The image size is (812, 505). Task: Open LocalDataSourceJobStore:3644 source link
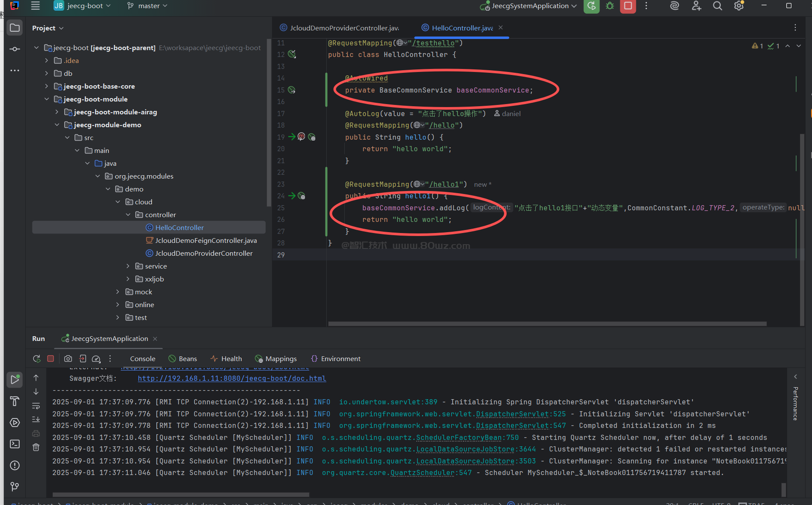(x=476, y=449)
